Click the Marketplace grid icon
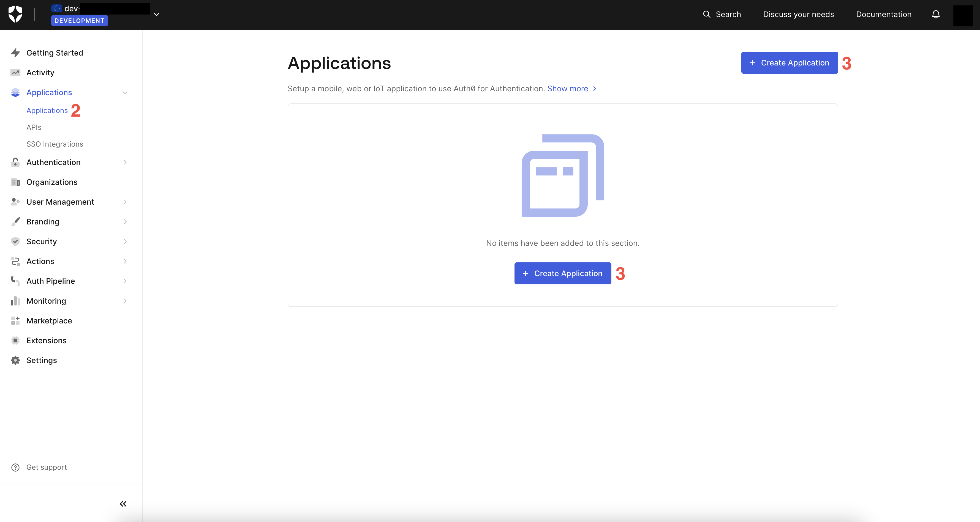 (15, 320)
